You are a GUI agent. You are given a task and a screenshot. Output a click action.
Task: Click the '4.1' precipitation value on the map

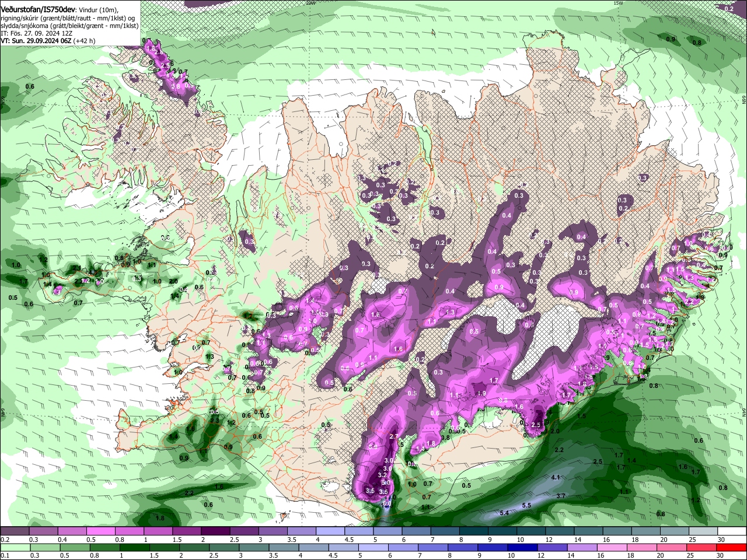[x=556, y=477]
